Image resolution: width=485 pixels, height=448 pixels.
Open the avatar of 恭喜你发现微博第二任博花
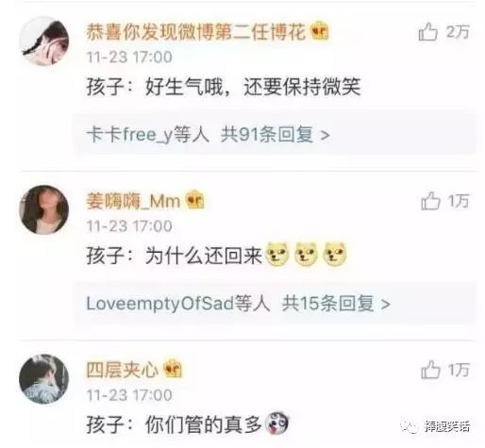click(44, 41)
